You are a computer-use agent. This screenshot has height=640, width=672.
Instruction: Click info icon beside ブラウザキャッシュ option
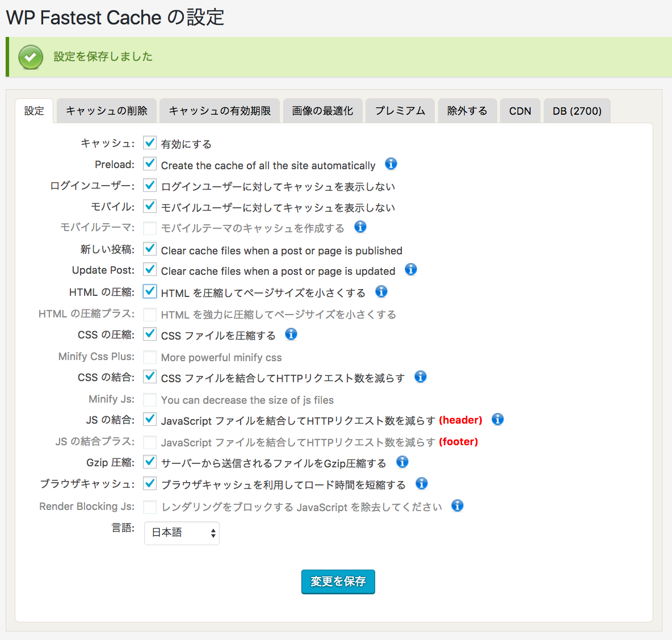(421, 483)
